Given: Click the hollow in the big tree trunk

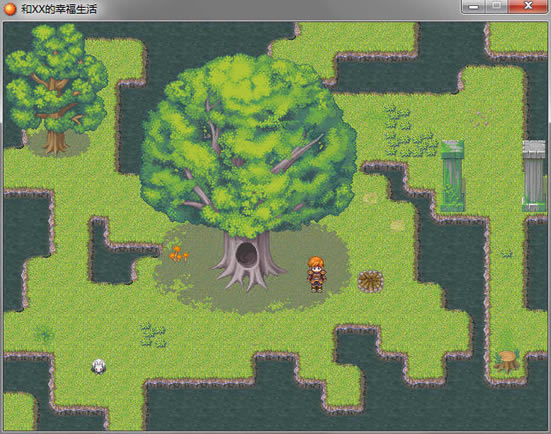Looking at the screenshot, I should coord(246,254).
